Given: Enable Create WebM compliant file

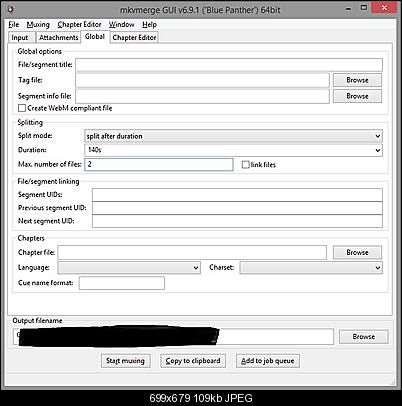Looking at the screenshot, I should coord(22,108).
